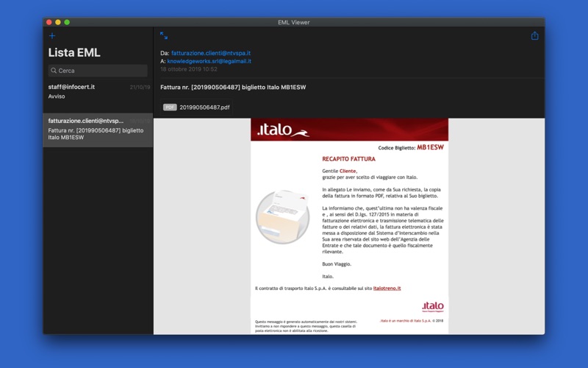This screenshot has height=368, width=588.
Task: Click the invoice envelope illustration
Action: (x=283, y=217)
